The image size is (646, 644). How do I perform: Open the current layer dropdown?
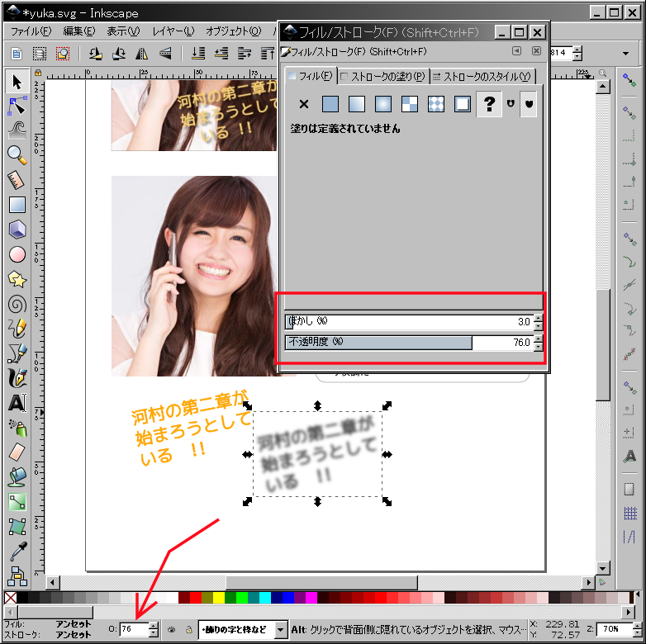click(x=281, y=629)
